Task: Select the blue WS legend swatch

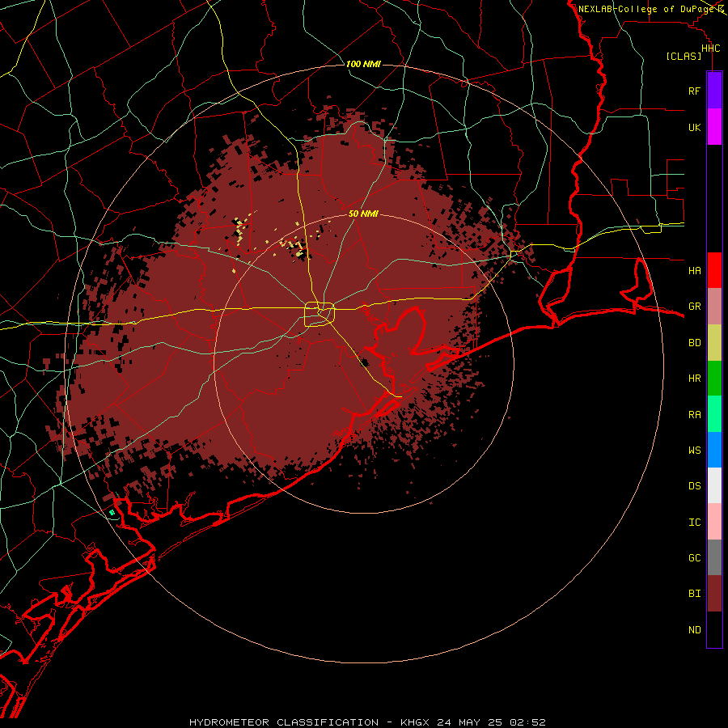Action: (714, 450)
